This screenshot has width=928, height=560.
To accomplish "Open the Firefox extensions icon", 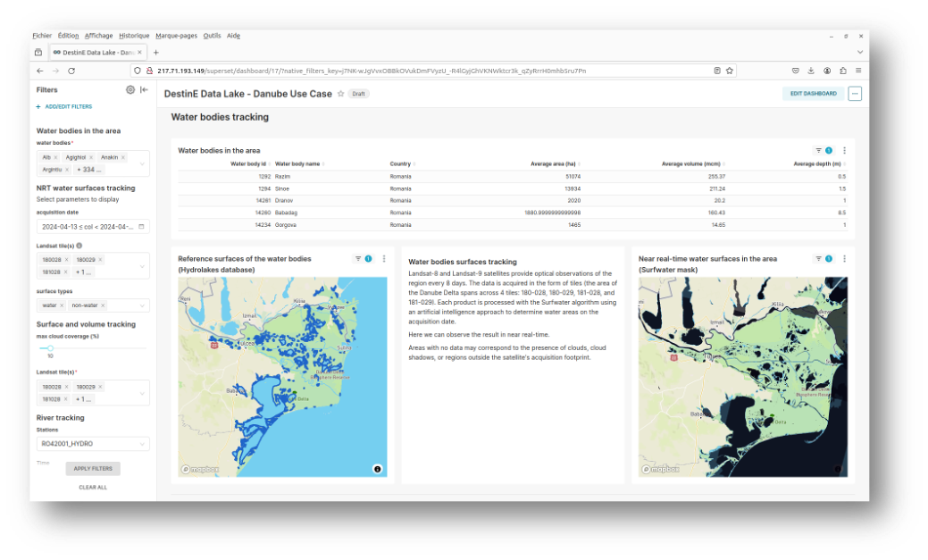I will tap(843, 71).
